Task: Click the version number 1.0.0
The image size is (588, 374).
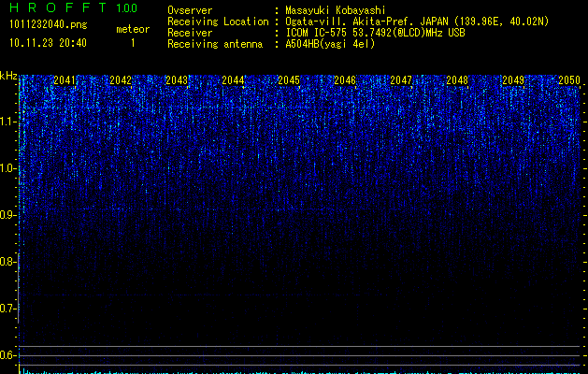Action: pos(127,8)
